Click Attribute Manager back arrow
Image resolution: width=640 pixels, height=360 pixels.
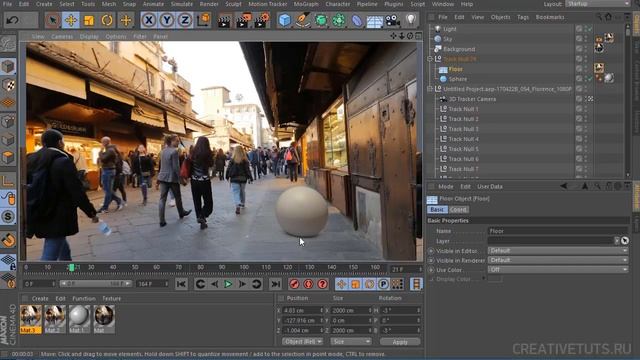click(563, 186)
